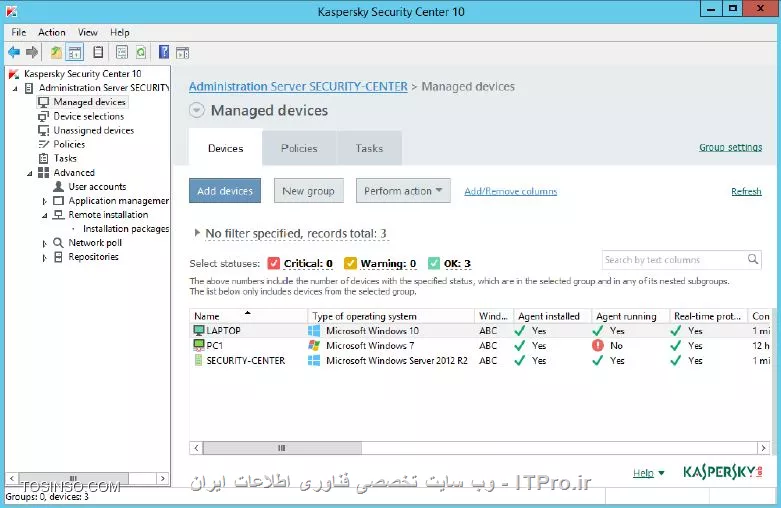
Task: Collapse the Advanced tree node arrow
Action: (30, 173)
